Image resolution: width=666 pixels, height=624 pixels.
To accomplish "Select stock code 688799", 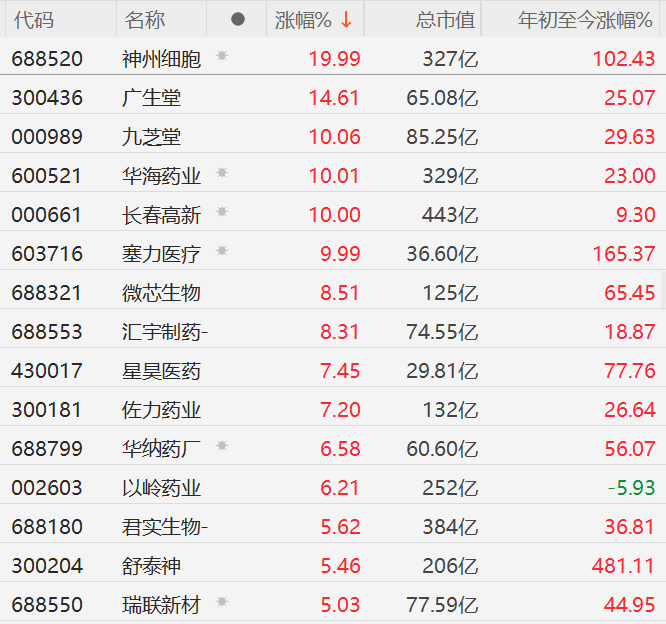I will click(x=47, y=449).
